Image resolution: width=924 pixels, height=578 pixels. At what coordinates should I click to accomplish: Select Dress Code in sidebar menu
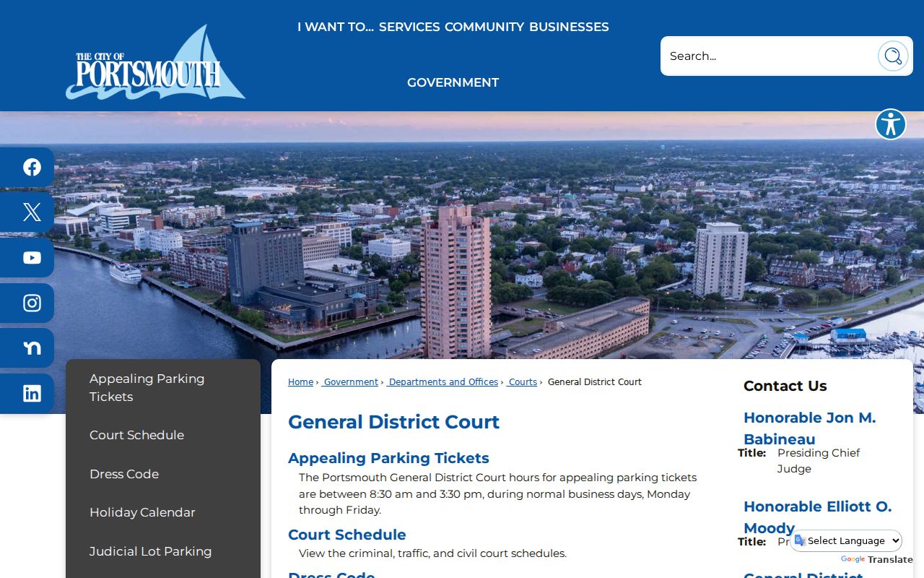[162, 474]
